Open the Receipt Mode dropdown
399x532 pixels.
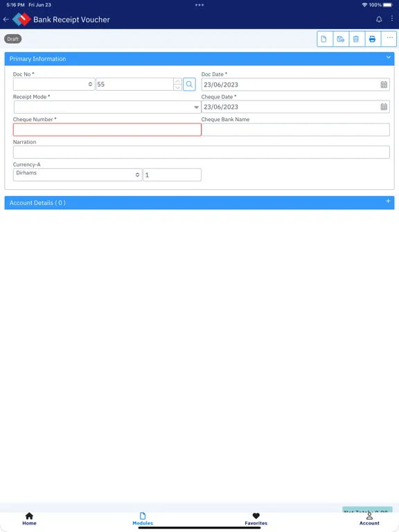107,107
